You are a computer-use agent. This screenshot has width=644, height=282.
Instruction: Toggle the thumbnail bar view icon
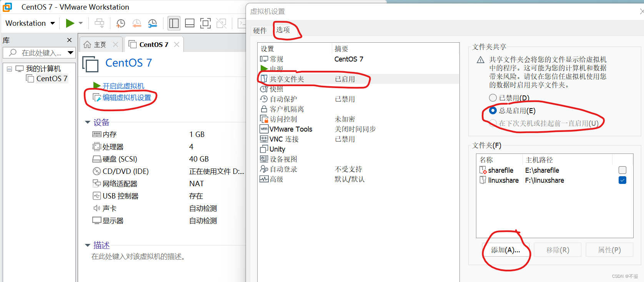[x=190, y=23]
